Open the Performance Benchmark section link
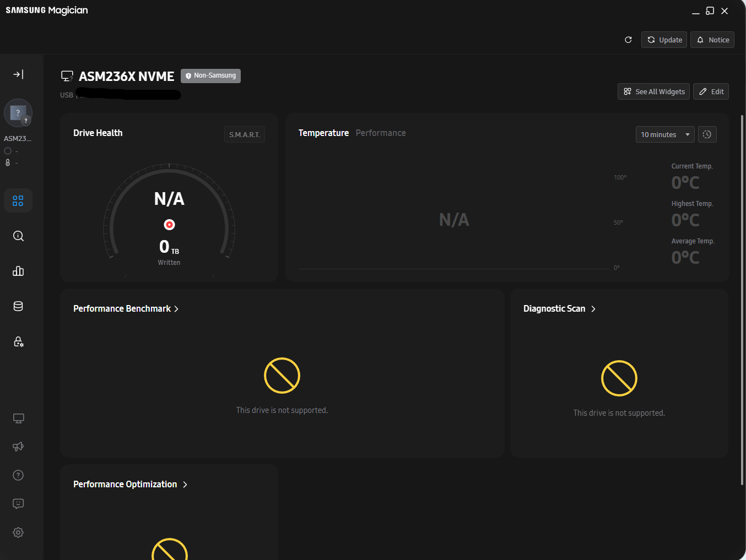746x560 pixels. pos(126,308)
